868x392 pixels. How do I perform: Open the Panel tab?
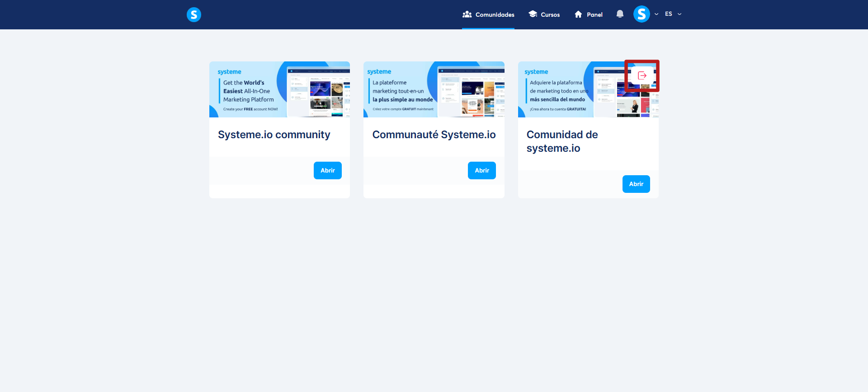[588, 14]
